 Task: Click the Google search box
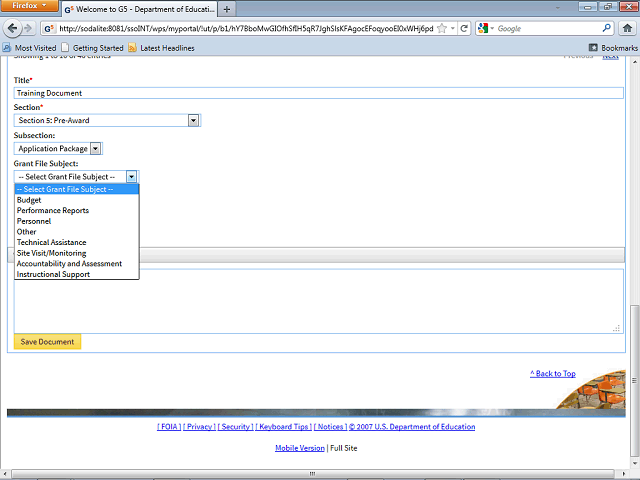tap(548, 29)
